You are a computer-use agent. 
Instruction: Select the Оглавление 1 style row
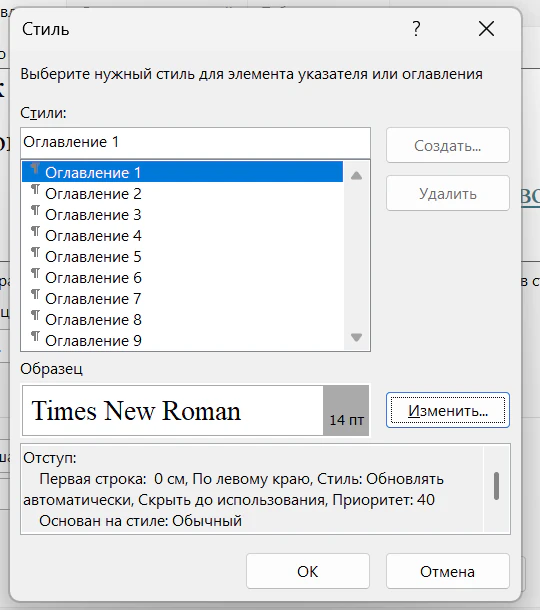click(x=182, y=172)
